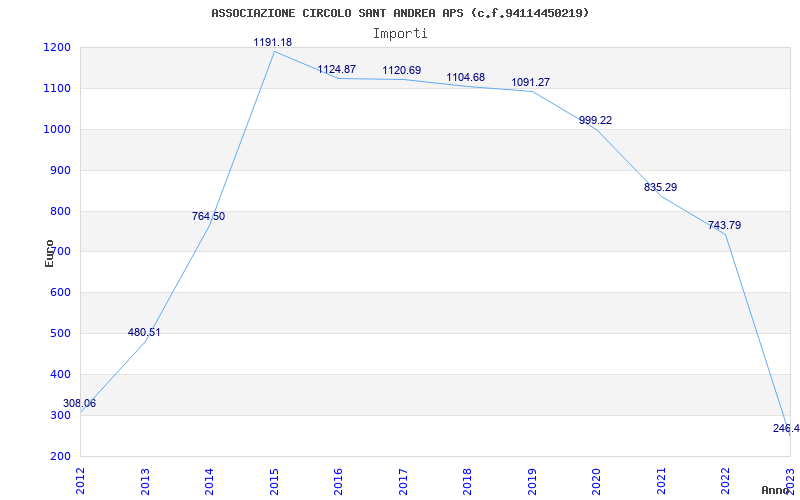
Task: Click the 2016 x-axis year label
Action: click(339, 480)
